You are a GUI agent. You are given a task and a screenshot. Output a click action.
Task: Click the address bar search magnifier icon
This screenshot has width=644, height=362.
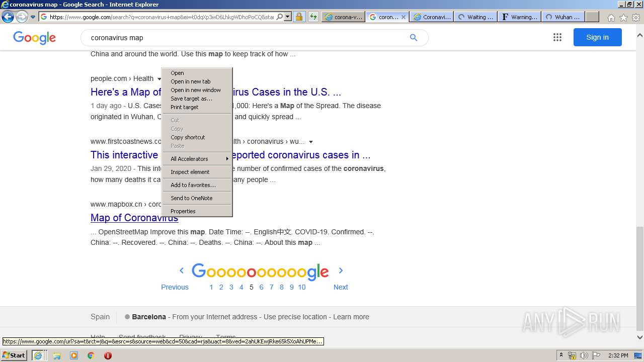(280, 17)
